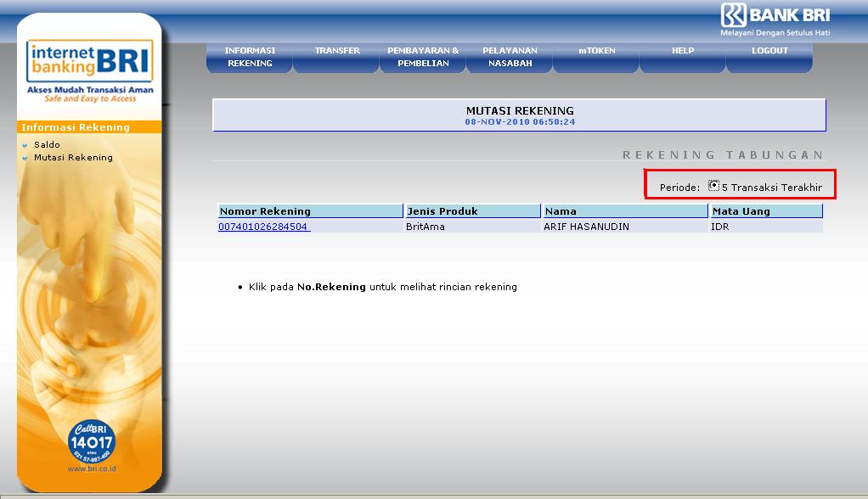Open Mutasi Rekening in the sidebar

coord(73,158)
